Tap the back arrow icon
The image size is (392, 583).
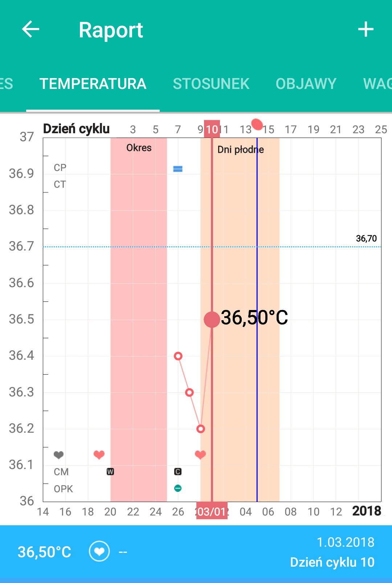[30, 29]
